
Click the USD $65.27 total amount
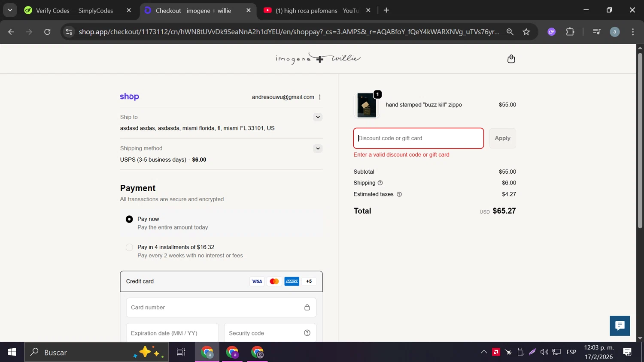click(x=498, y=211)
